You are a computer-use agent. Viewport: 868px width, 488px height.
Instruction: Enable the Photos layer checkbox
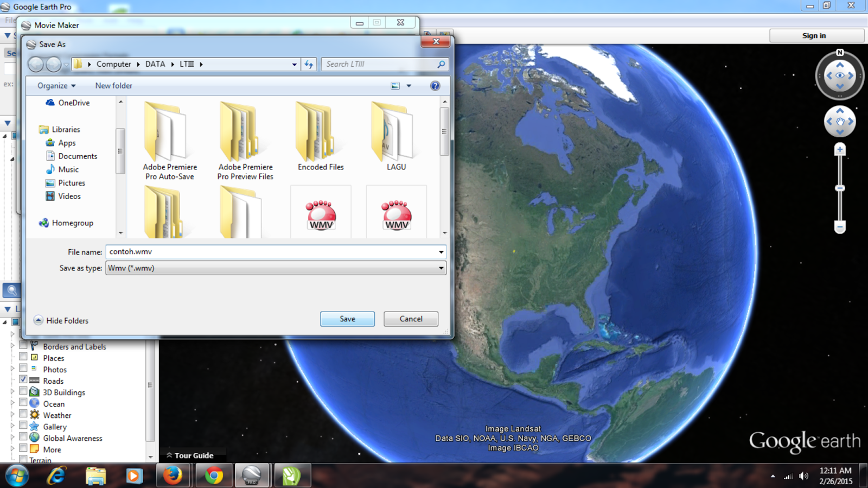pyautogui.click(x=23, y=368)
